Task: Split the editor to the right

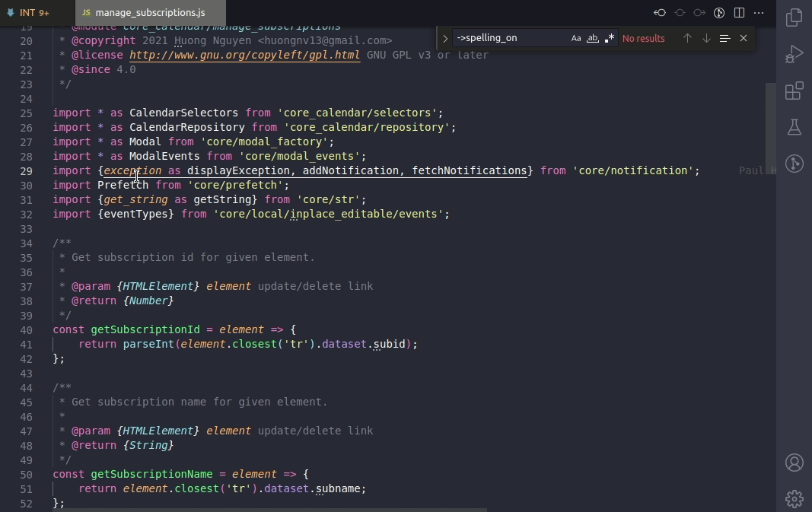Action: tap(739, 13)
